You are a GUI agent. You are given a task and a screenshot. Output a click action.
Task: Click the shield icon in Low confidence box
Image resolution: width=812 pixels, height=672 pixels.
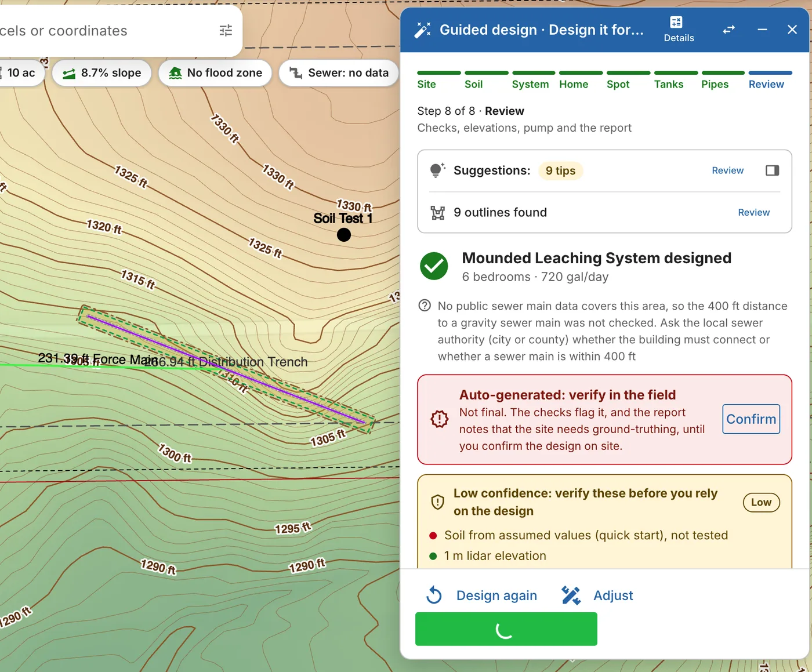pos(438,502)
